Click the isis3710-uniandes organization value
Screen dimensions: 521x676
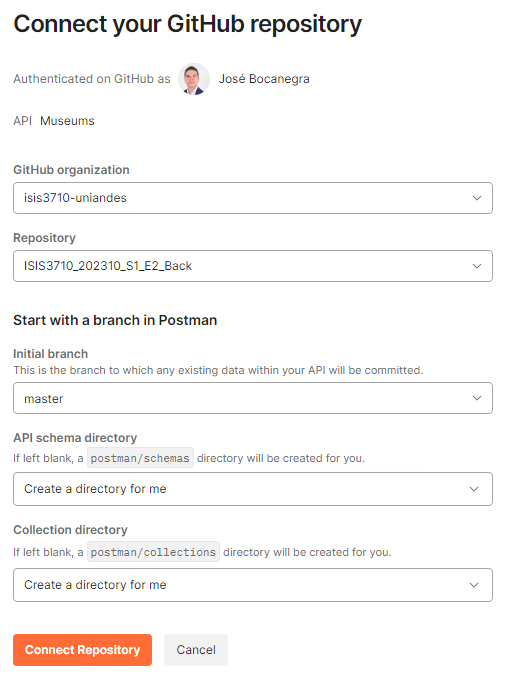75,198
